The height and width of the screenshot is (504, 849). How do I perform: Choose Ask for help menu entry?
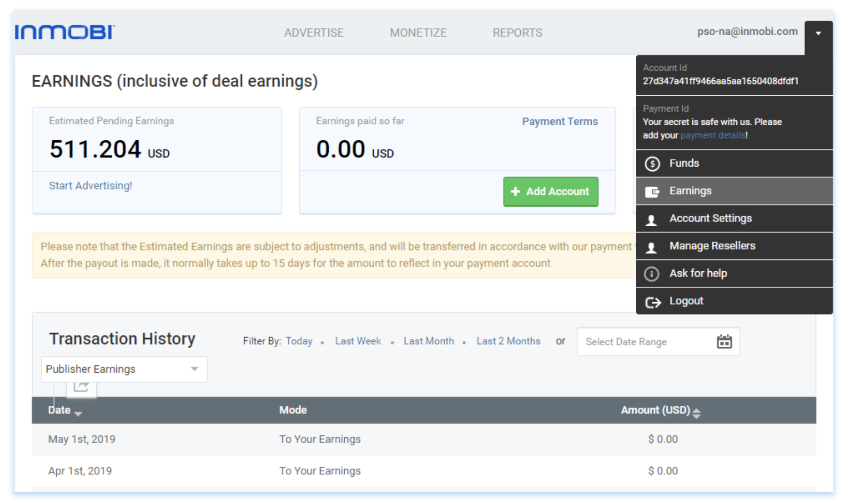tap(734, 274)
